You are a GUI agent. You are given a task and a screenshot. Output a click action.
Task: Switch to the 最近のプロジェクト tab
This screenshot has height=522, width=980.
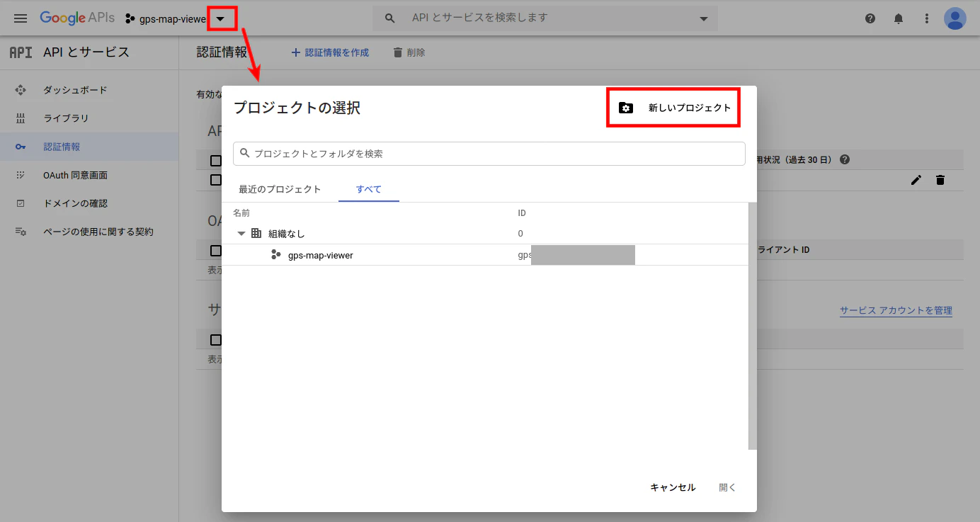(280, 189)
